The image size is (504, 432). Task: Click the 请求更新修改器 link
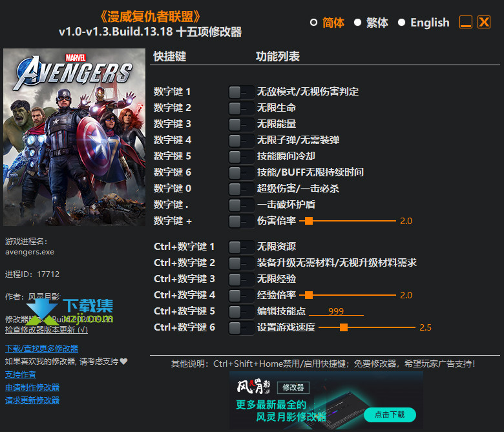[x=32, y=400]
